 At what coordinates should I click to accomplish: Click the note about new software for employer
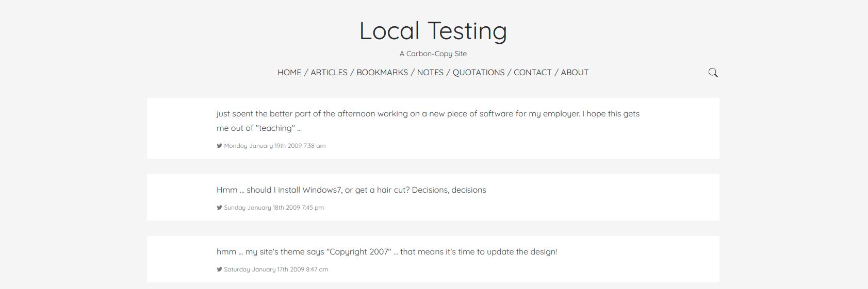[x=428, y=121]
